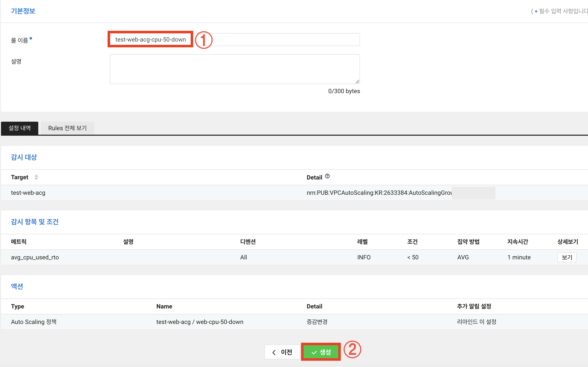Click inside the 설명 description textarea
Screen dimensions: 588x367
235,69
